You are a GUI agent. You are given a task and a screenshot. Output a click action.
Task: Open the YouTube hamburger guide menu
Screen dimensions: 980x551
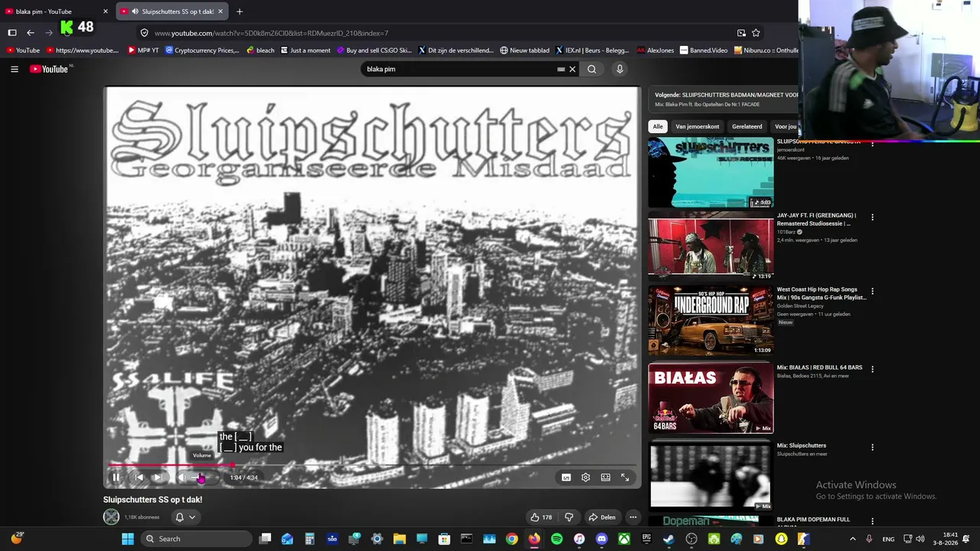coord(15,69)
